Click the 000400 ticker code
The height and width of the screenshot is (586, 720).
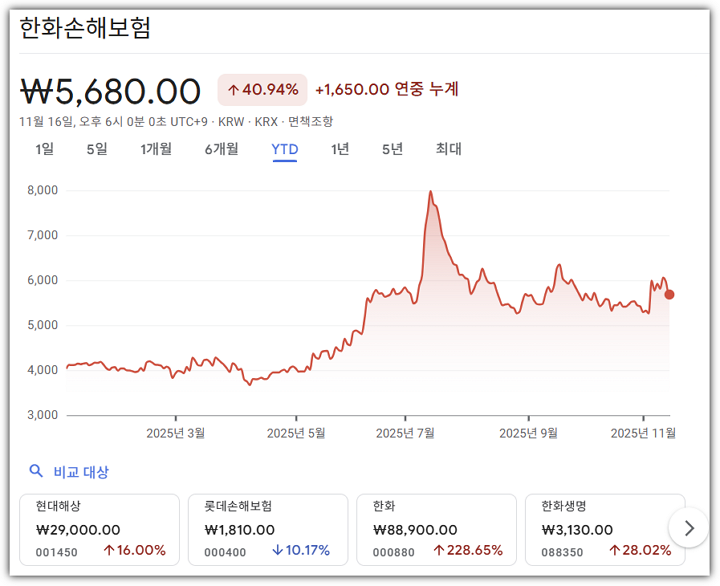(x=225, y=552)
